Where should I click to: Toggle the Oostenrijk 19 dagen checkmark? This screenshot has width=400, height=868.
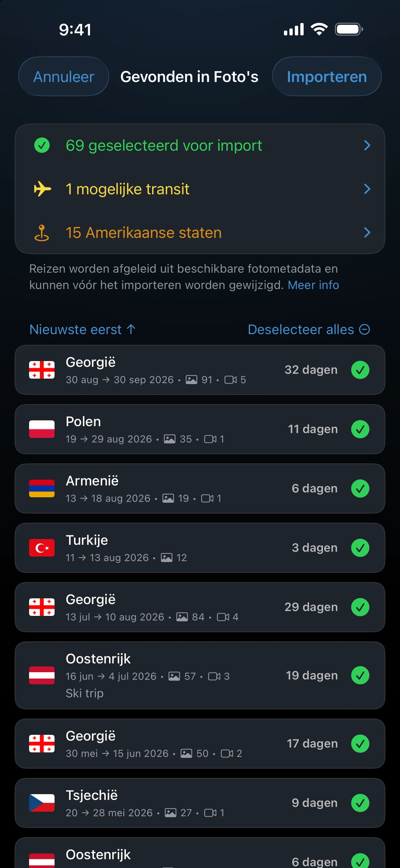click(360, 675)
